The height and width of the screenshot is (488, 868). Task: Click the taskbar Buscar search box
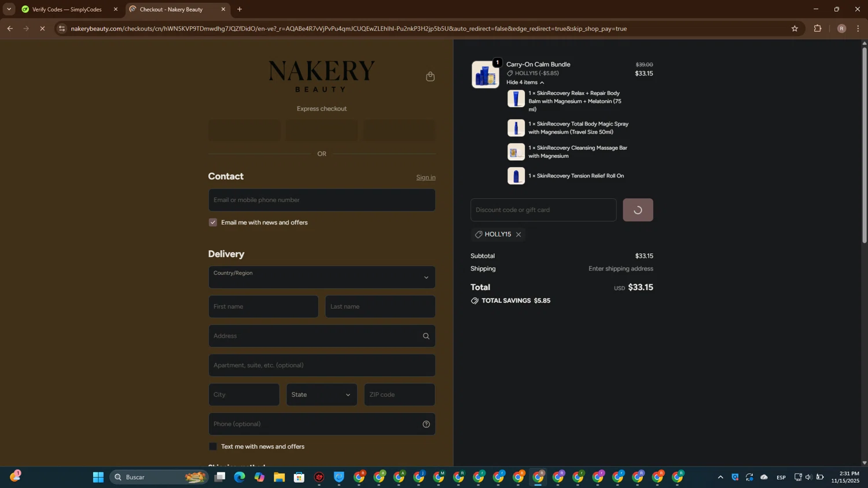[159, 477]
